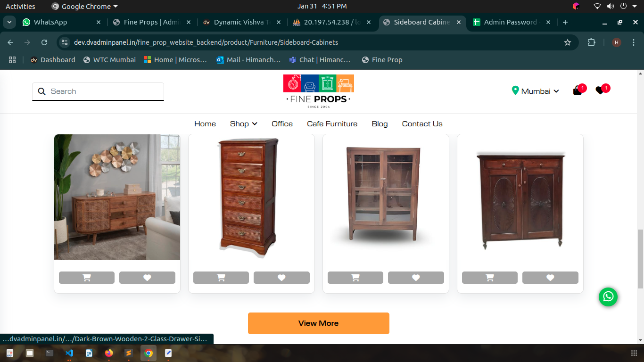Click the product Search field
Image resolution: width=644 pixels, height=362 pixels.
point(98,91)
